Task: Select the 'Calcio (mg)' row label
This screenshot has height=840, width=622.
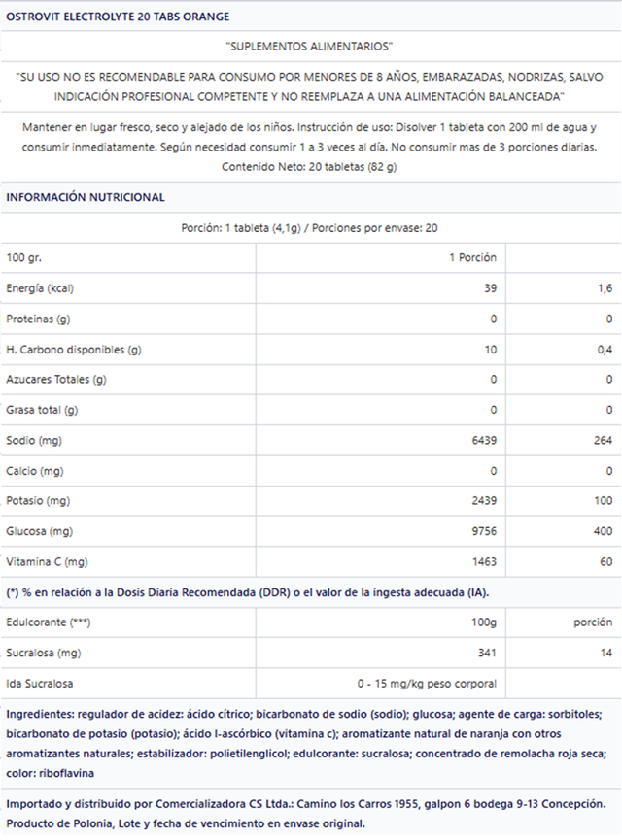Action: 34,471
